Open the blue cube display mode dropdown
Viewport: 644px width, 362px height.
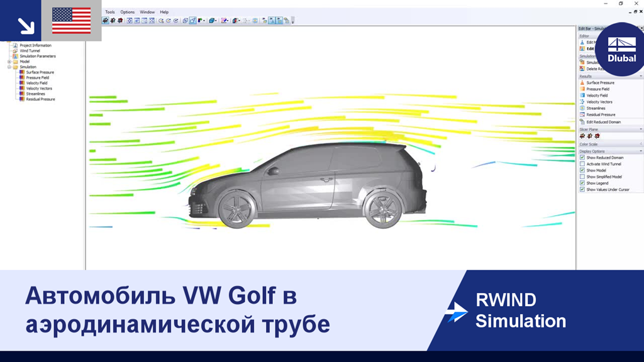[215, 21]
